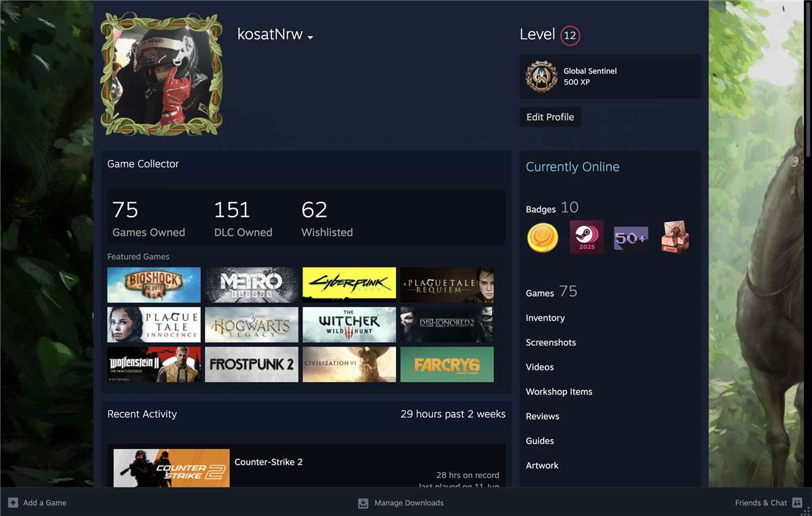Click the Currently Online status text

pos(572,167)
